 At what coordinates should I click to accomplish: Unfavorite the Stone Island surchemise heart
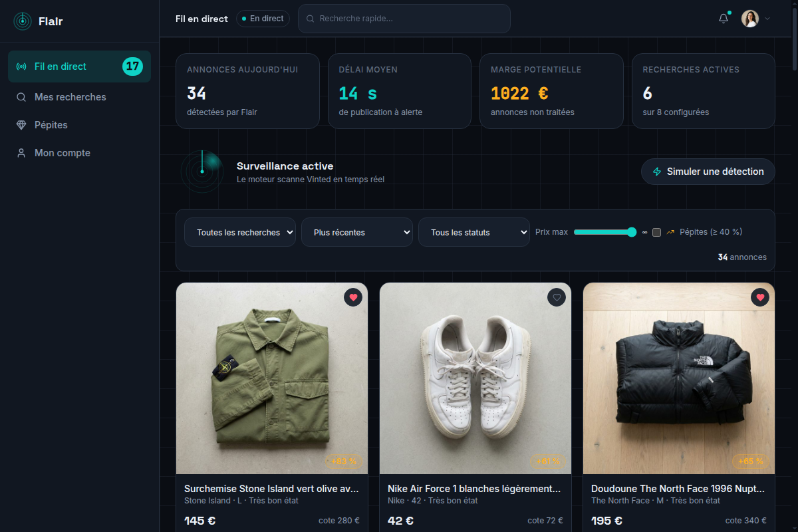tap(353, 297)
